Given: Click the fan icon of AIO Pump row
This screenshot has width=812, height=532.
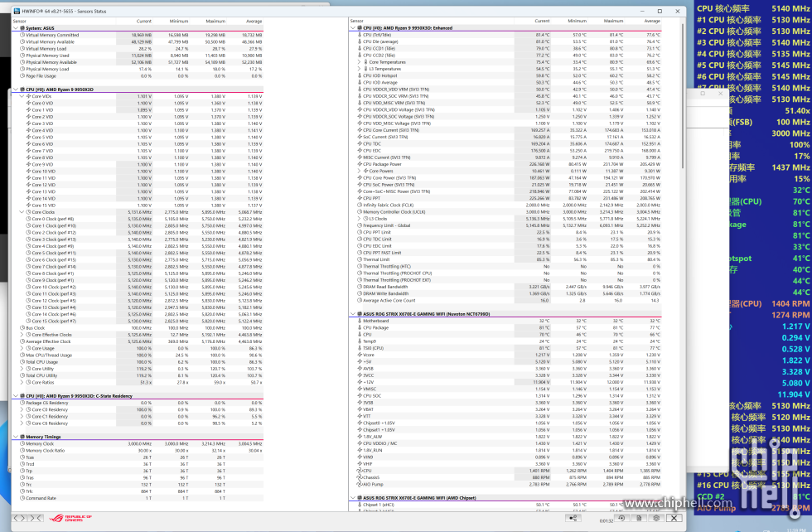Looking at the screenshot, I should coord(360,484).
